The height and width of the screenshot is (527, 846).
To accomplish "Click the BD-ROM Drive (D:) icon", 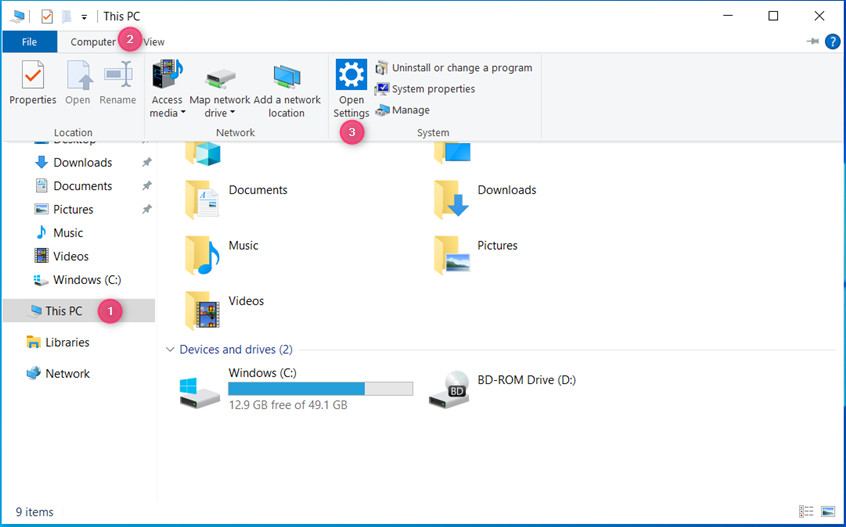I will (449, 390).
